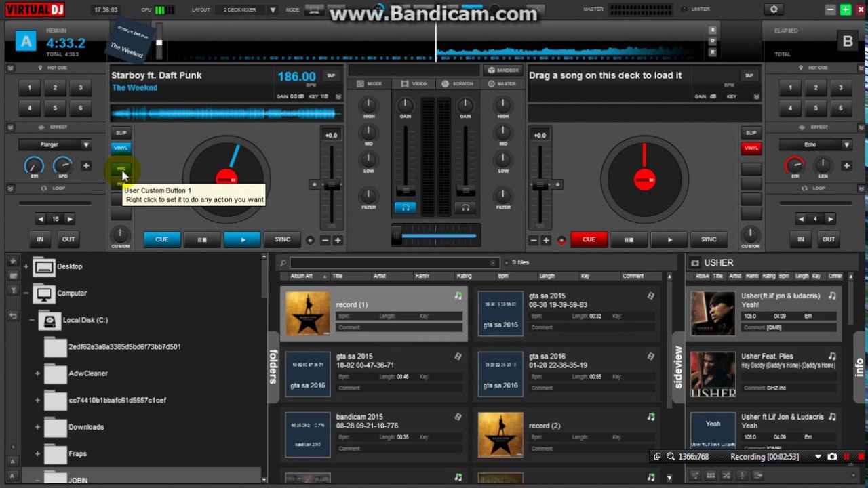Screen dimensions: 868x488
Task: Clear the browser search field
Action: click(493, 262)
